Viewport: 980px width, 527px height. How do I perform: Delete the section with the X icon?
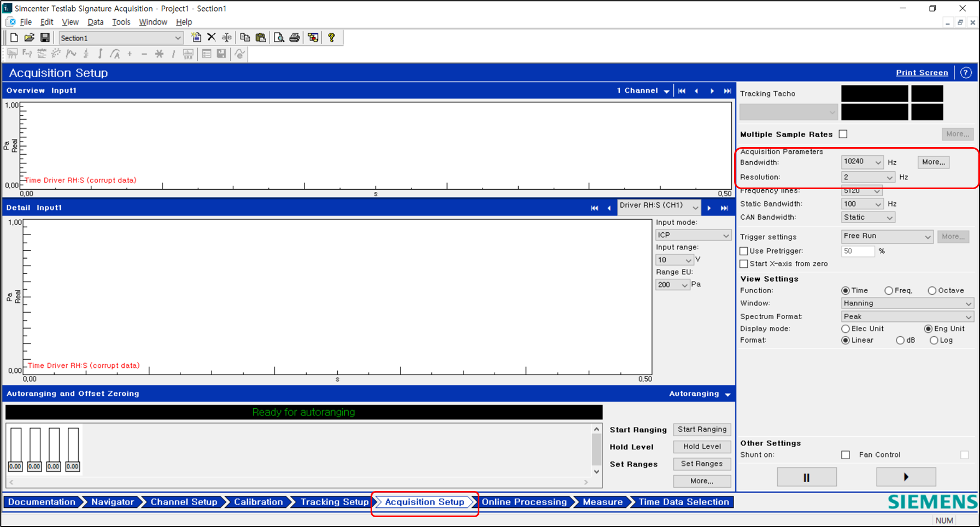pyautogui.click(x=212, y=38)
